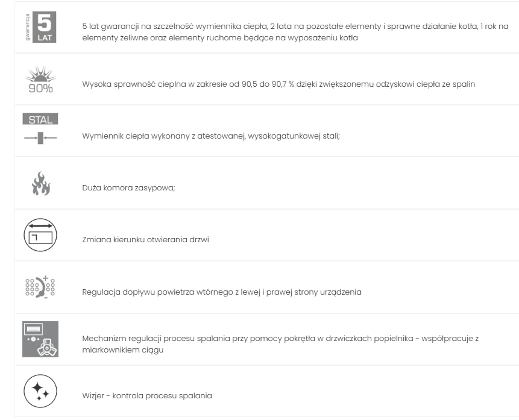
Task: Click the 'miarkownikiem ciągu' text line
Action: pos(118,349)
